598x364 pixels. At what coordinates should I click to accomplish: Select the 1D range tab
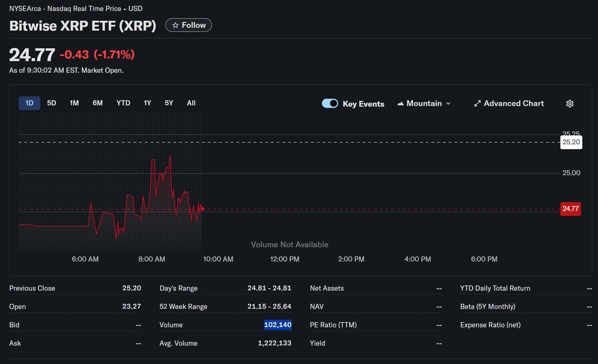(29, 103)
